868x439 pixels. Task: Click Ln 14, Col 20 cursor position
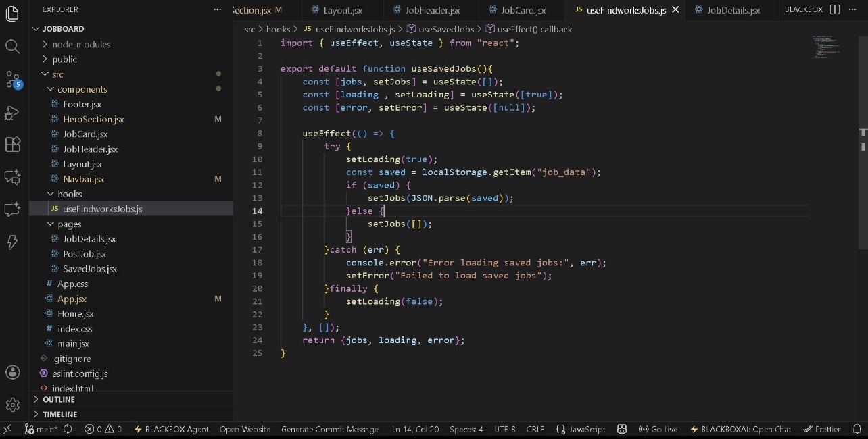(x=415, y=429)
